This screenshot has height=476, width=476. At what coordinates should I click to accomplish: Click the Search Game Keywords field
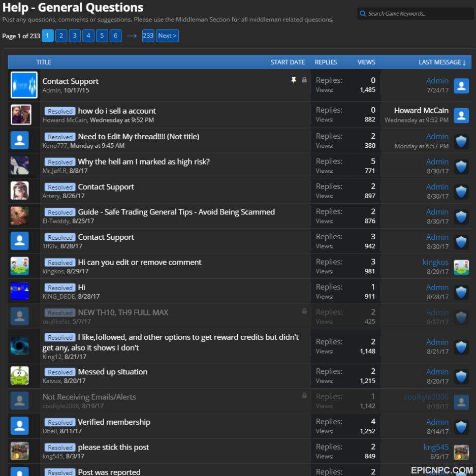click(x=415, y=14)
